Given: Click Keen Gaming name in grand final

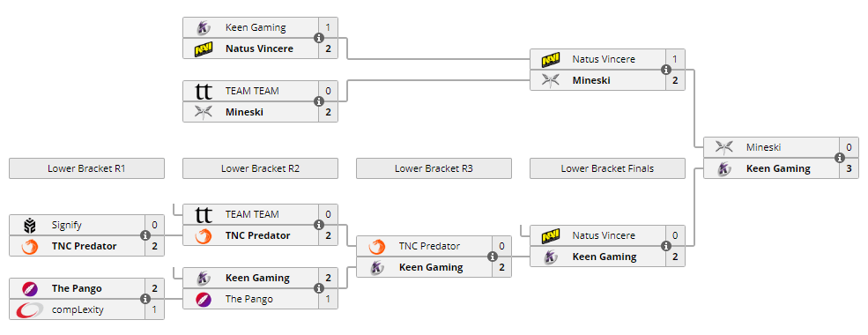Looking at the screenshot, I should [778, 169].
